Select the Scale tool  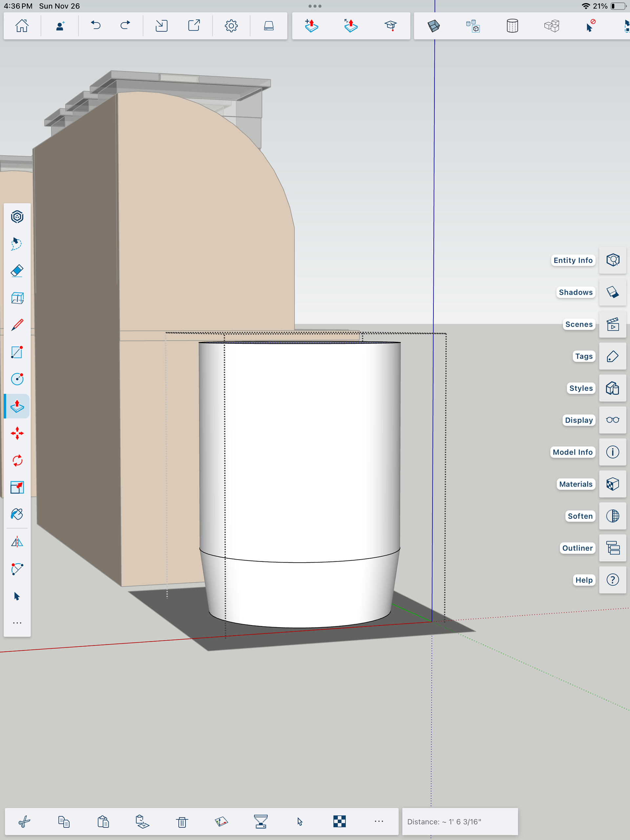coord(17,487)
